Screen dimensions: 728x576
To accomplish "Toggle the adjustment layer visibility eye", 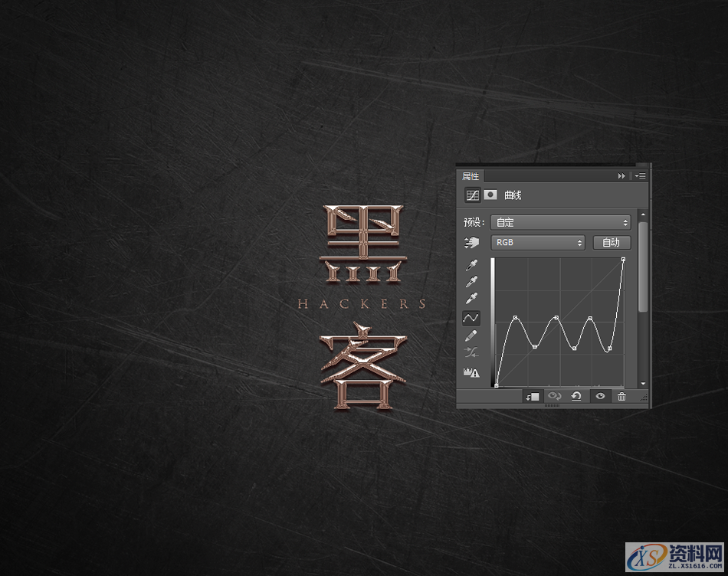I will [600, 396].
